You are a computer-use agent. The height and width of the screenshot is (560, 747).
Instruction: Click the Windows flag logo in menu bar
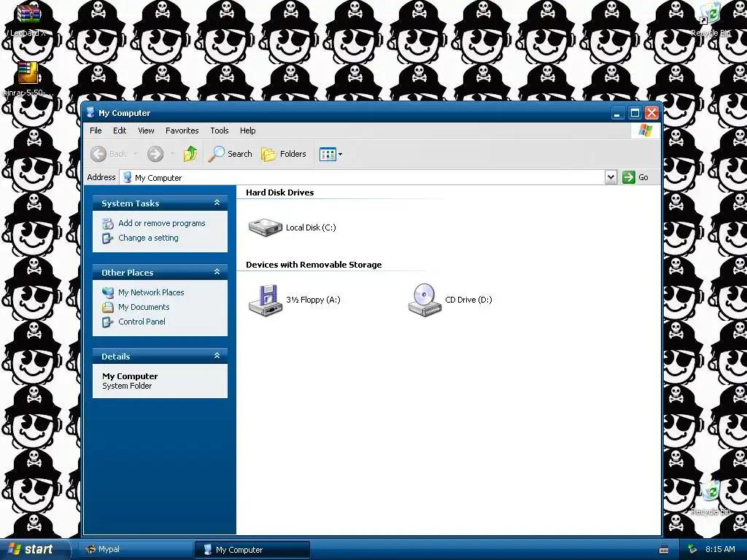[x=646, y=131]
